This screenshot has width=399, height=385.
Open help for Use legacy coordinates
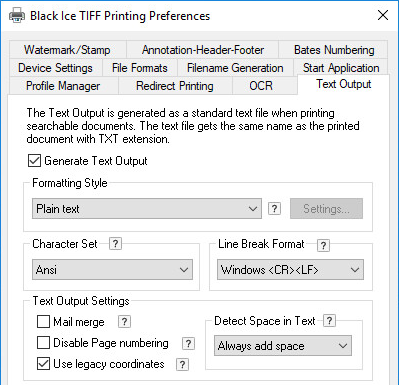coord(182,364)
